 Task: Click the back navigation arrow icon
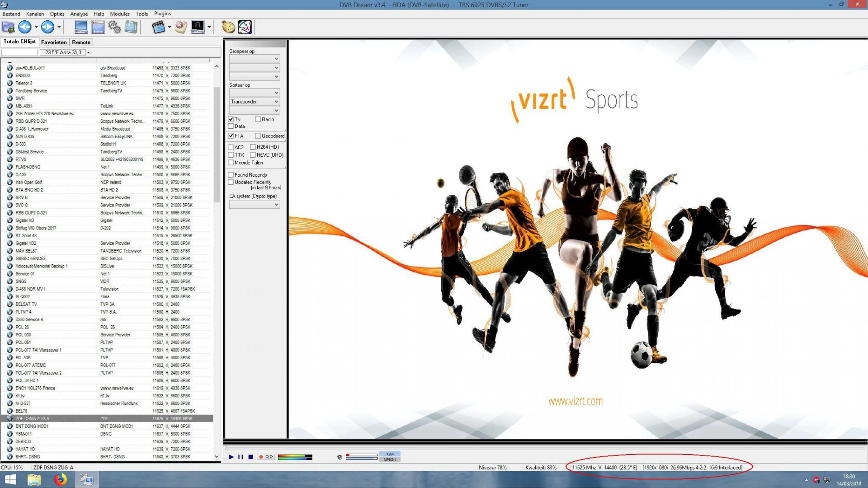click(x=24, y=27)
